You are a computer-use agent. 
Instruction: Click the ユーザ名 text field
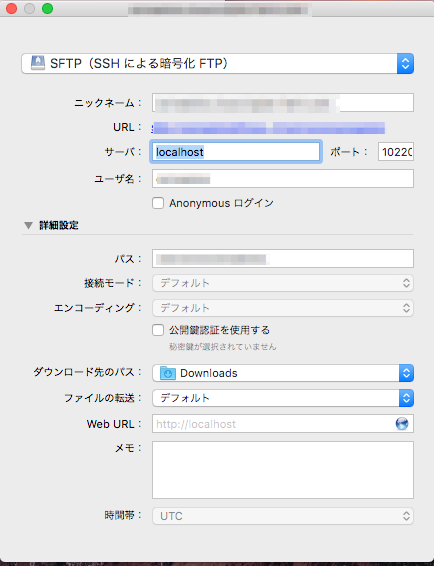[x=283, y=179]
